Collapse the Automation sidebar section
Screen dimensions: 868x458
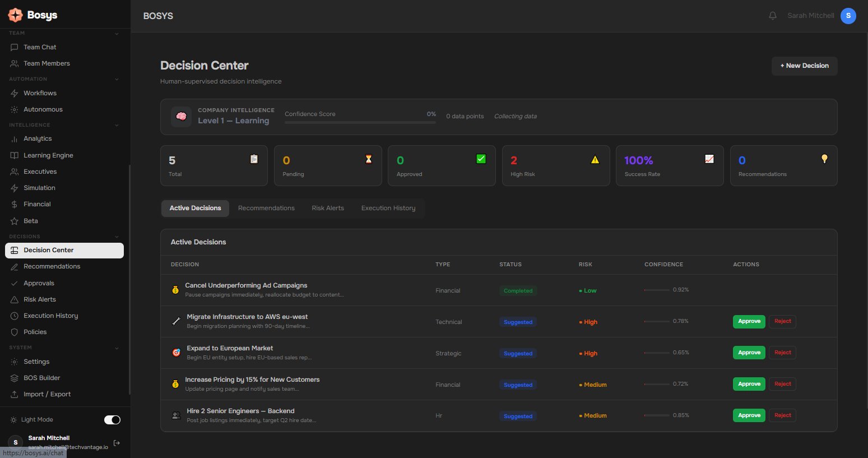tap(117, 79)
